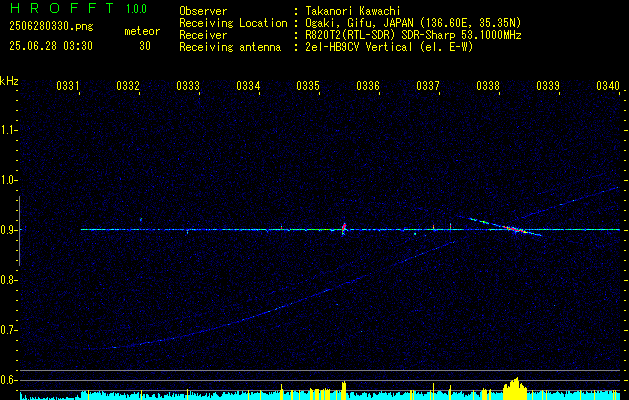Viewport: 629px width, 400px height.
Task: Click the 1.0 kHz axis label
Action: [x=9, y=180]
